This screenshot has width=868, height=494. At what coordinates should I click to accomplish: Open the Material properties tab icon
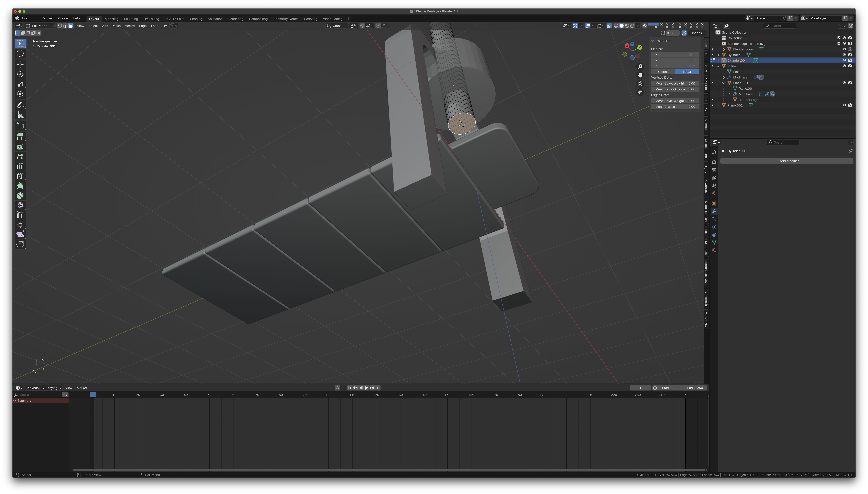tap(714, 250)
